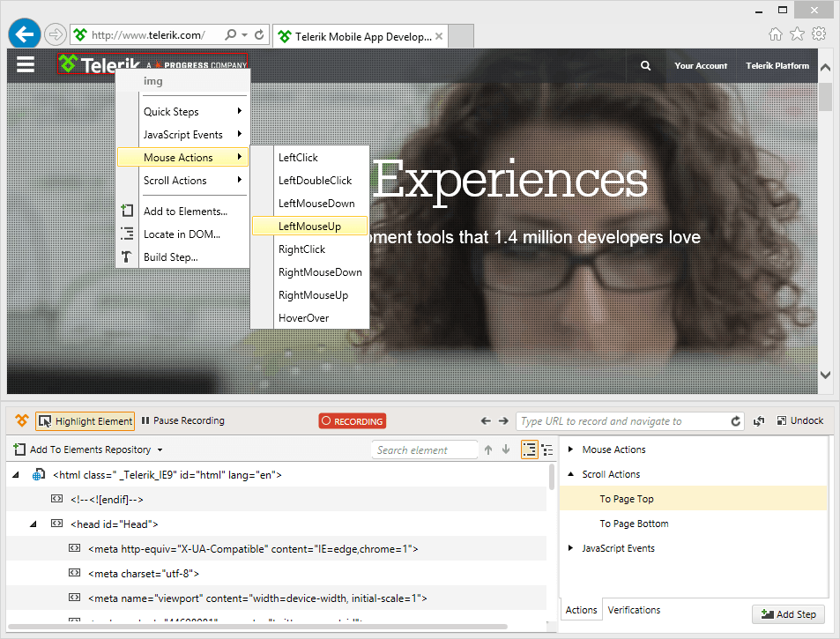Screen dimensions: 840x639
Task: Toggle the highlighted DOM tree view icon
Action: [x=529, y=450]
